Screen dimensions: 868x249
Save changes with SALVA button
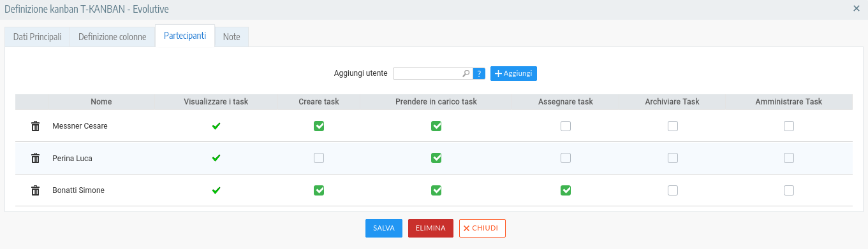(384, 228)
